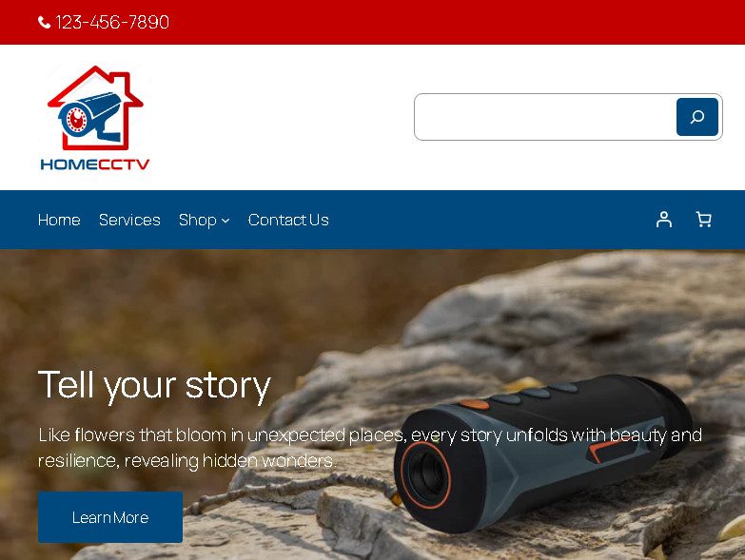Screen dimensions: 745x560
Task: Call the number 123-456-7890
Action: tap(112, 22)
